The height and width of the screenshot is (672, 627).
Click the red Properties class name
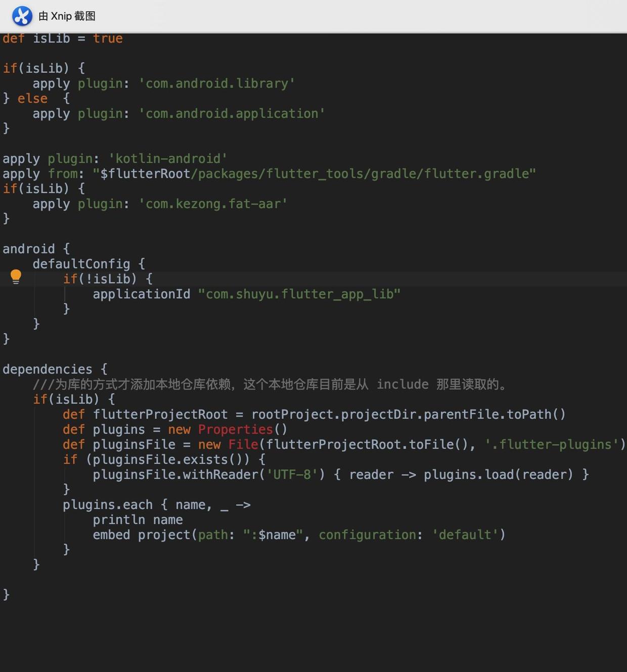click(x=235, y=429)
